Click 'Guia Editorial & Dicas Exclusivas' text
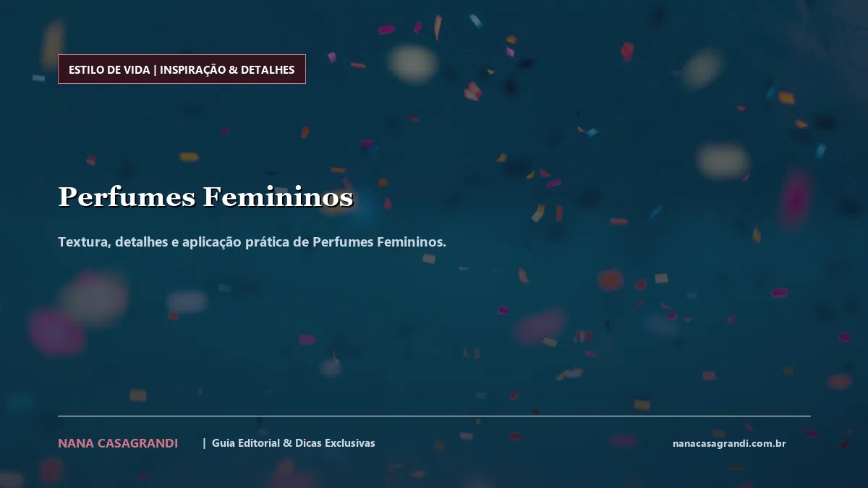868x488 pixels. click(x=294, y=443)
